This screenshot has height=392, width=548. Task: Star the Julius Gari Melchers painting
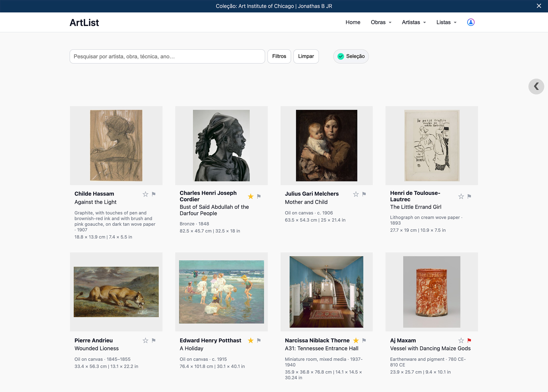(356, 194)
